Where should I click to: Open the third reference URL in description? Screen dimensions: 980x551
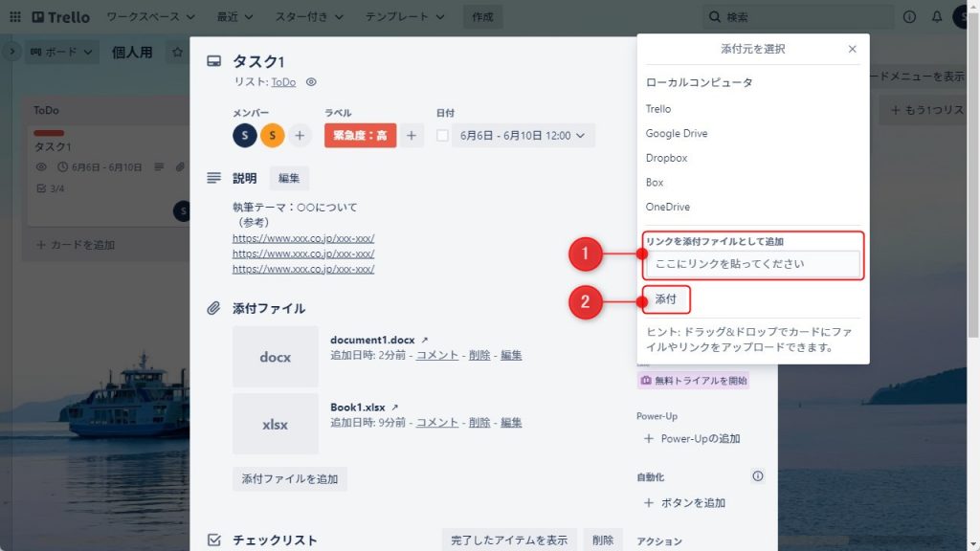tap(303, 269)
